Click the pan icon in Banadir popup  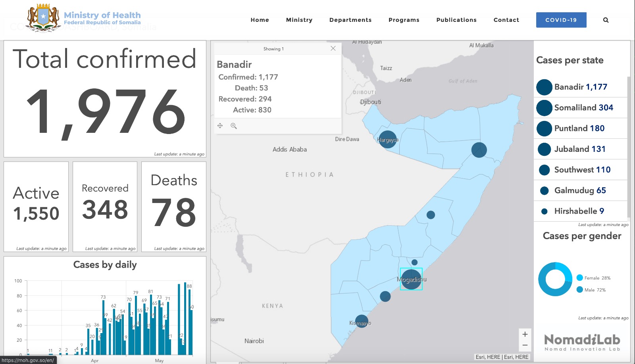point(220,126)
